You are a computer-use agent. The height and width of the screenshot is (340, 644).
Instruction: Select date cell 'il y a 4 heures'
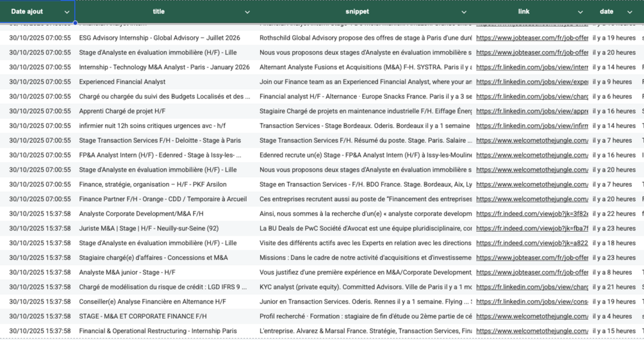point(612,316)
